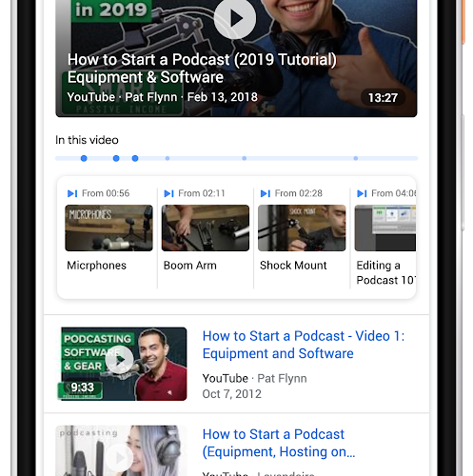The width and height of the screenshot is (473, 476).
Task: Click 'From 02:11' timestamp text
Action: point(202,193)
